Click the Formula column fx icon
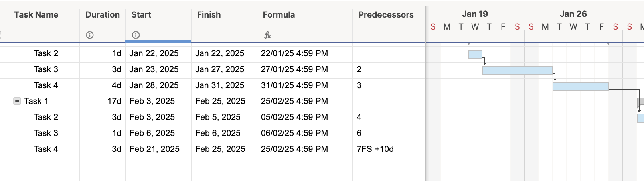644x181 pixels. [267, 35]
